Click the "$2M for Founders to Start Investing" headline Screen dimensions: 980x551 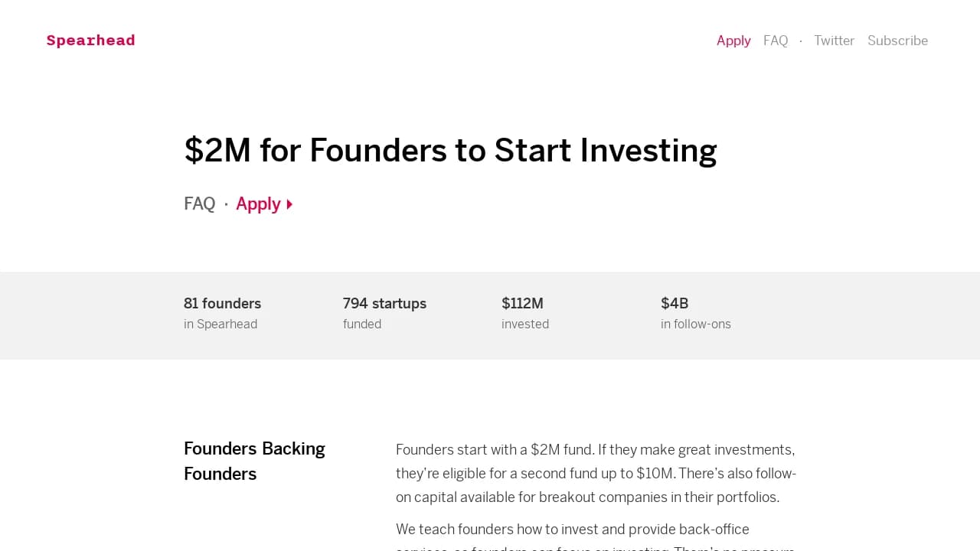(450, 150)
